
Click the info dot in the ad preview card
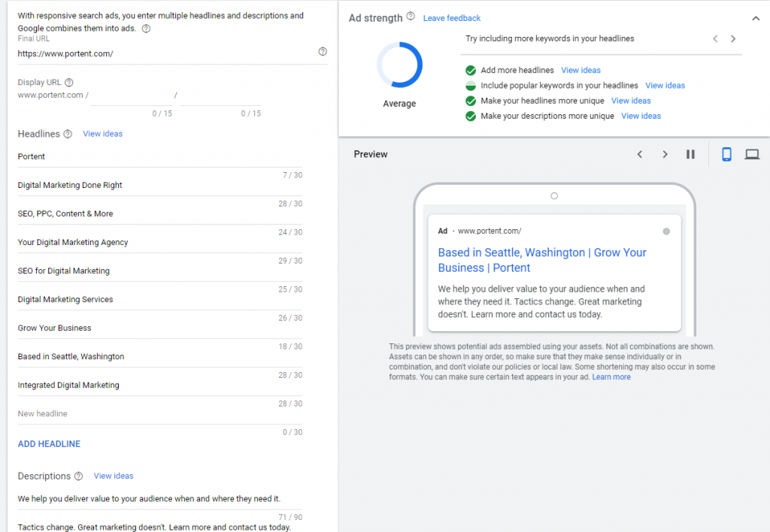pos(666,231)
